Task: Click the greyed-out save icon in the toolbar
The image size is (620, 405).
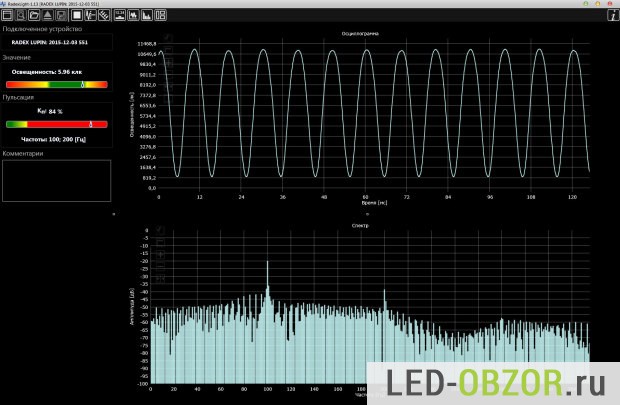Action: point(61,15)
